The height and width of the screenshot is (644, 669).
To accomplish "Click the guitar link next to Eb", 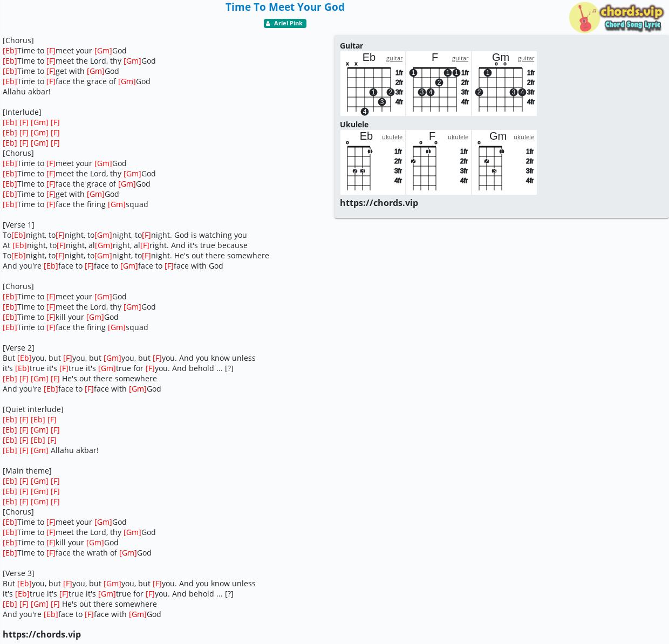I will tap(394, 58).
